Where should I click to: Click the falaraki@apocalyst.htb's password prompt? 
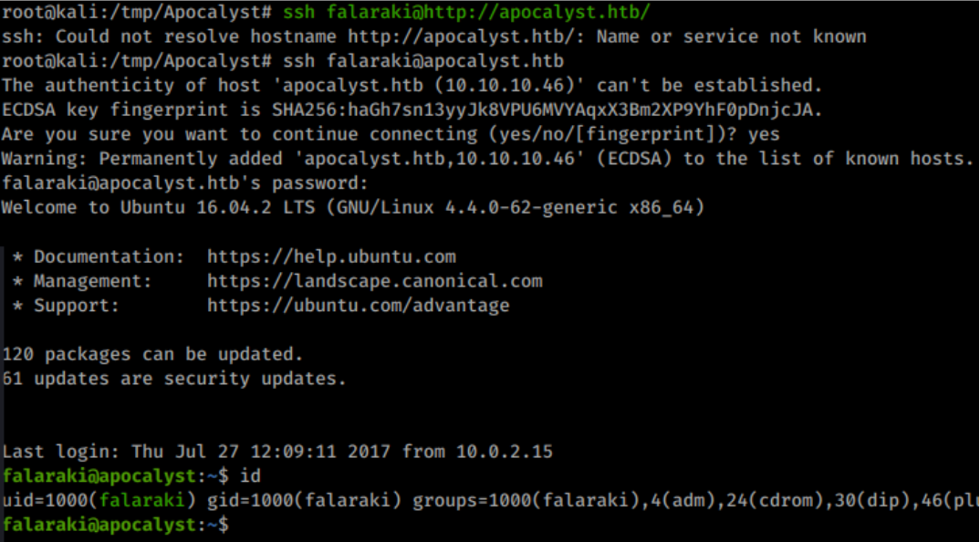click(x=185, y=183)
